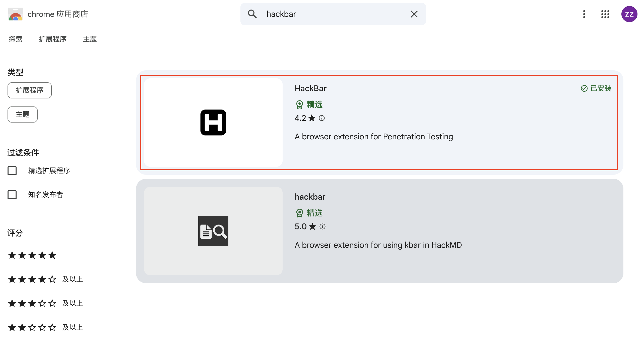Filter by two stars 及以上
Viewport: 644px width, 346px height.
click(x=45, y=327)
